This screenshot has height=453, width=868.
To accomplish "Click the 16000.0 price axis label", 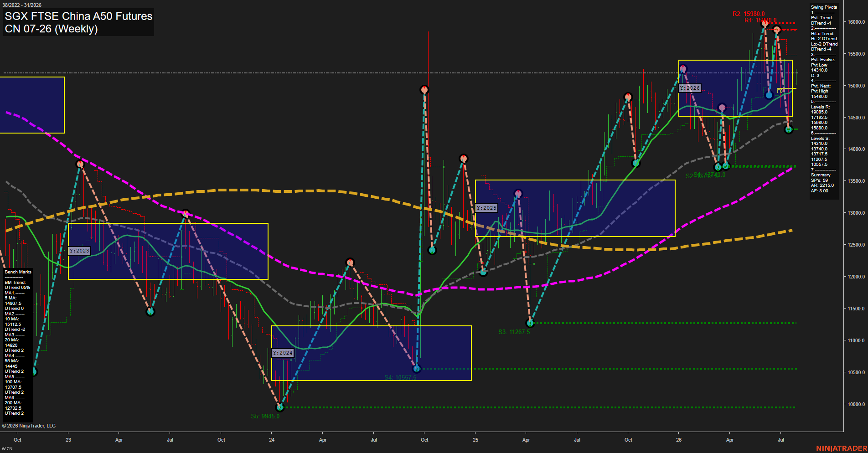I will click(856, 22).
